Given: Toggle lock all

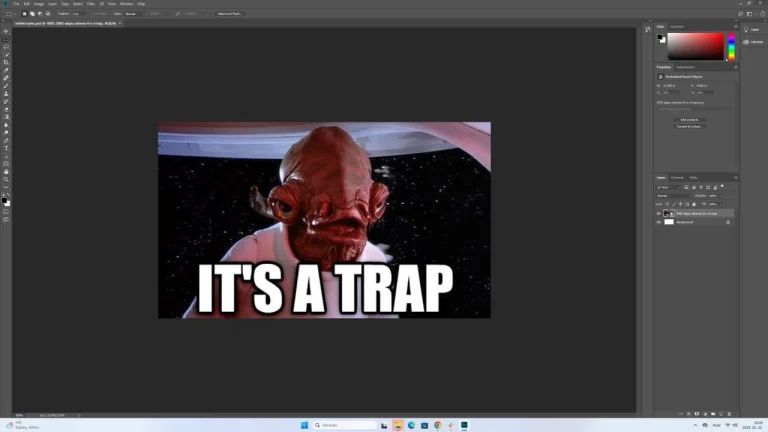Looking at the screenshot, I should point(694,204).
